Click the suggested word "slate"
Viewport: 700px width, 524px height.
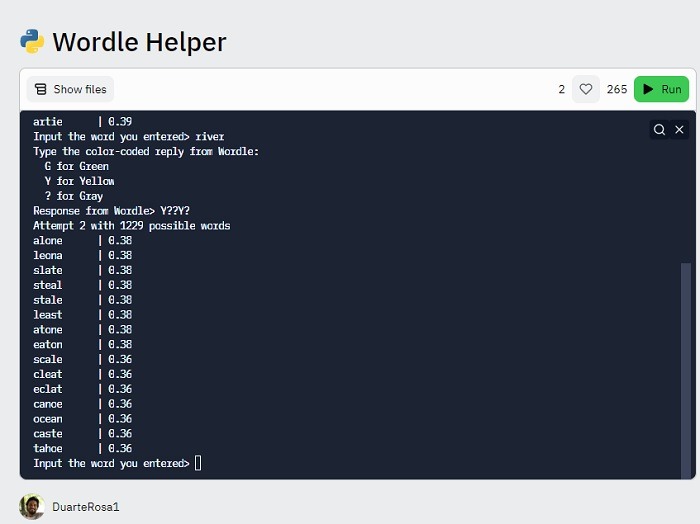pyautogui.click(x=48, y=270)
